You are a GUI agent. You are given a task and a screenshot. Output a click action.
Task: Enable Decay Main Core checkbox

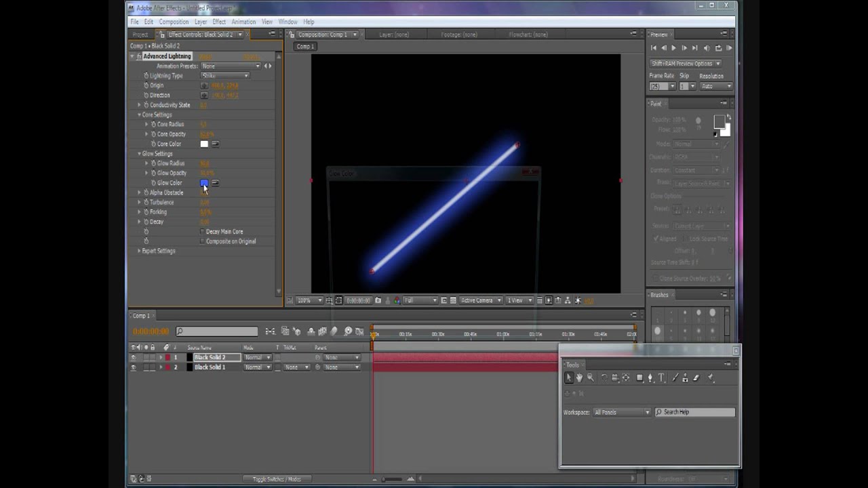pyautogui.click(x=203, y=232)
